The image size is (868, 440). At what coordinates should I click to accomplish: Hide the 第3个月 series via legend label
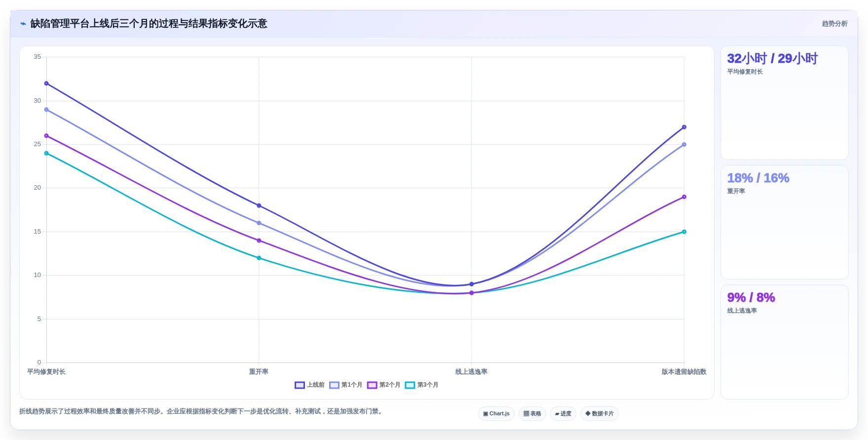click(428, 385)
